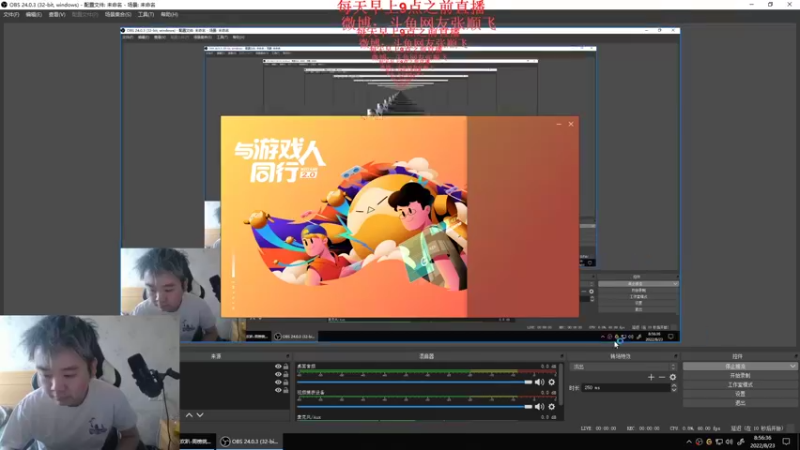
Task: Click the volume icon in system tray
Action: 729,442
